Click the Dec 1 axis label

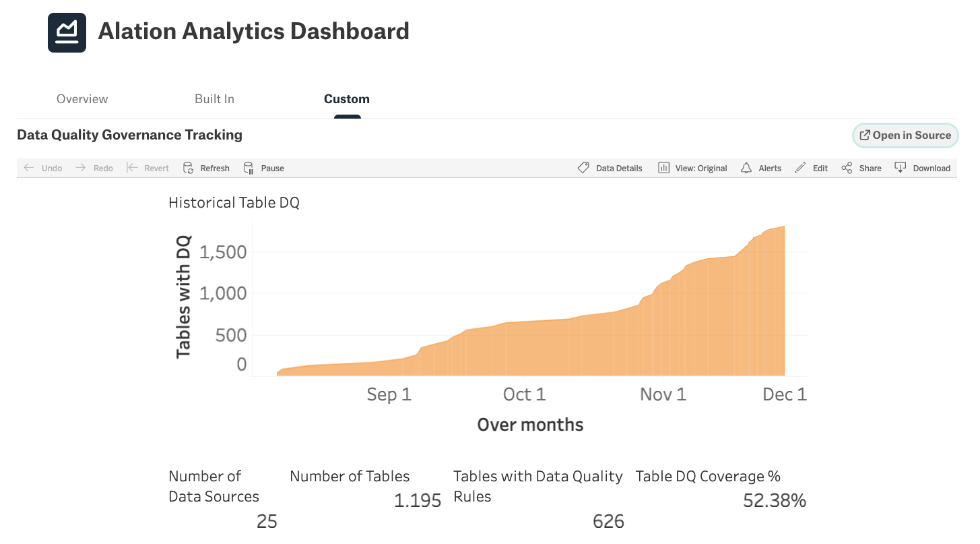coord(785,394)
